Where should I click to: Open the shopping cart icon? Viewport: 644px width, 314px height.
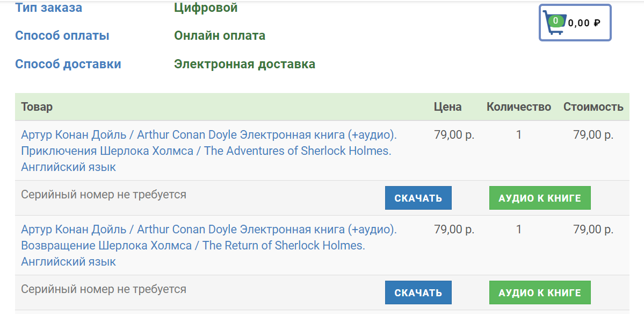tap(554, 23)
